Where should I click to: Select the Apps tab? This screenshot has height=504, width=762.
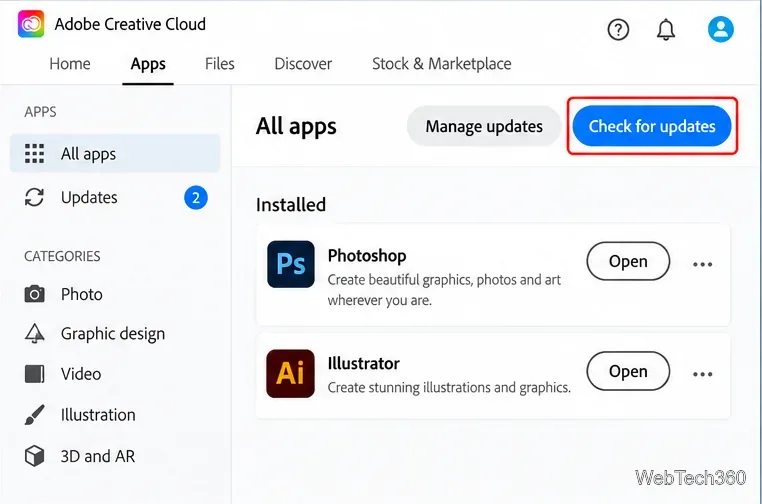pos(148,64)
